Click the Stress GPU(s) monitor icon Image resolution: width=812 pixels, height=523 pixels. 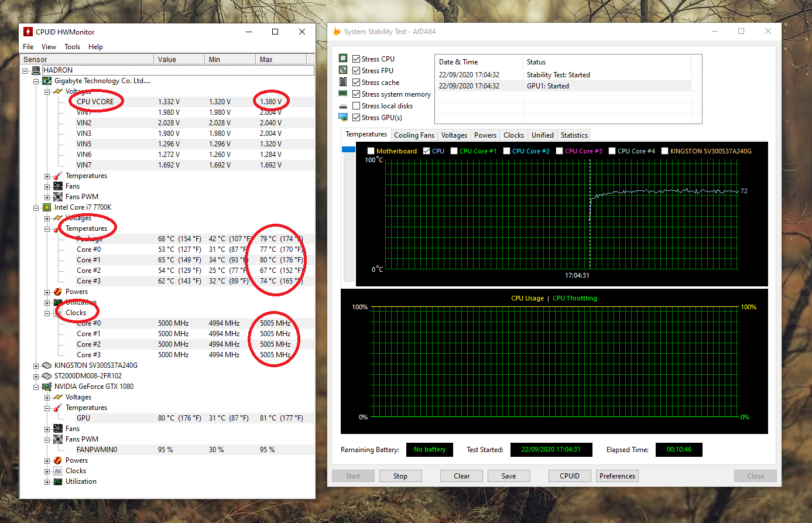tap(343, 117)
